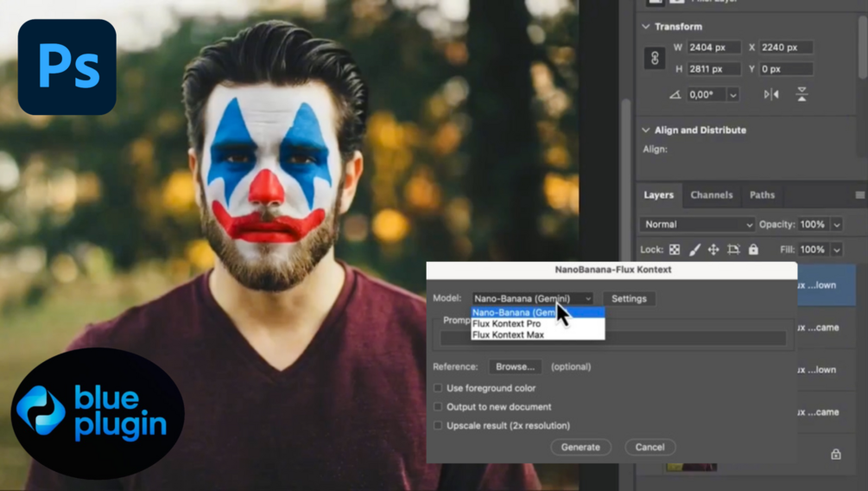868x491 pixels.
Task: Switch to the Layers tab
Action: (x=659, y=195)
